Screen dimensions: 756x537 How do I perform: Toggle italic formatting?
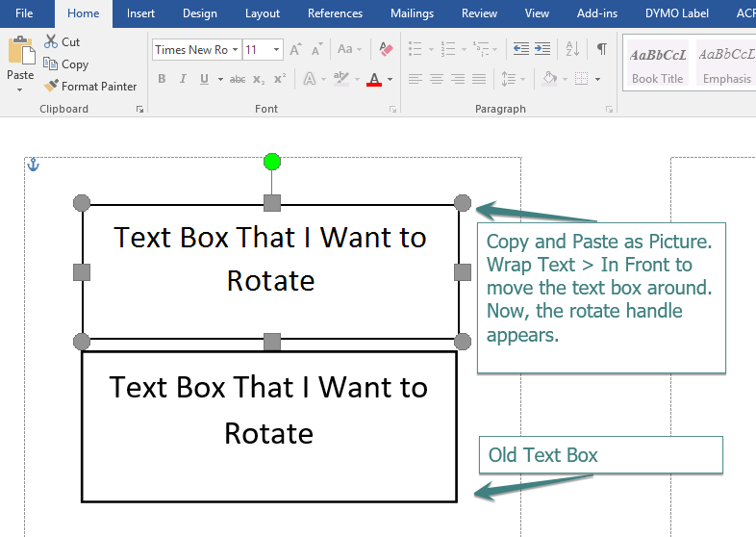pyautogui.click(x=183, y=79)
